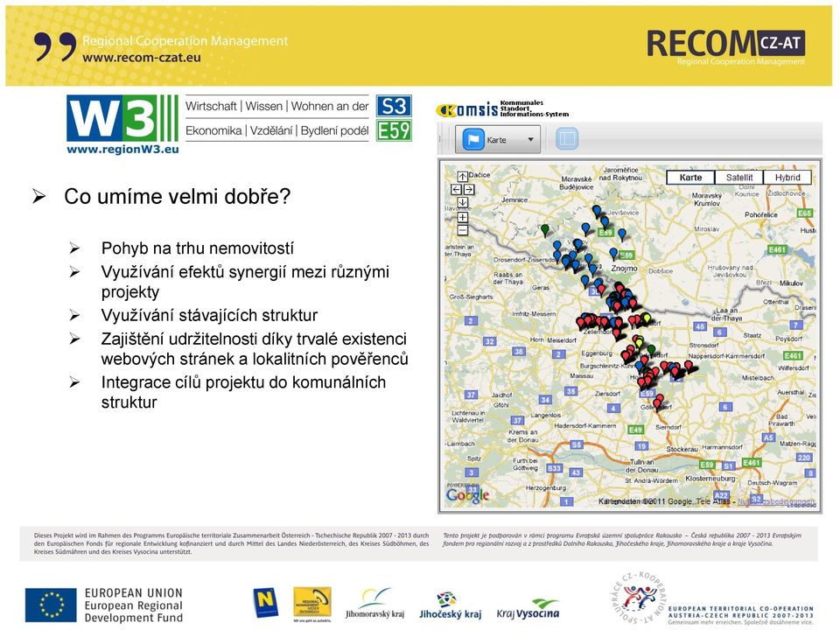Click the Znojmo label on the map

[x=624, y=268]
